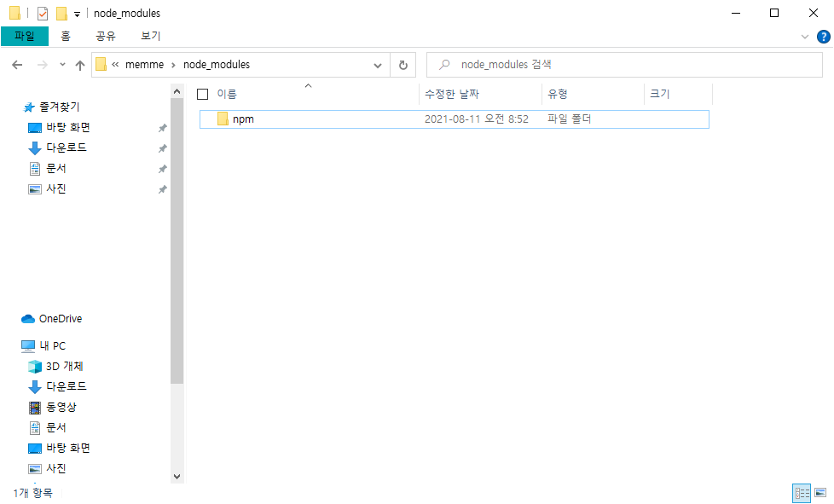834x504 pixels.
Task: Open the Help question mark icon
Action: pos(824,37)
